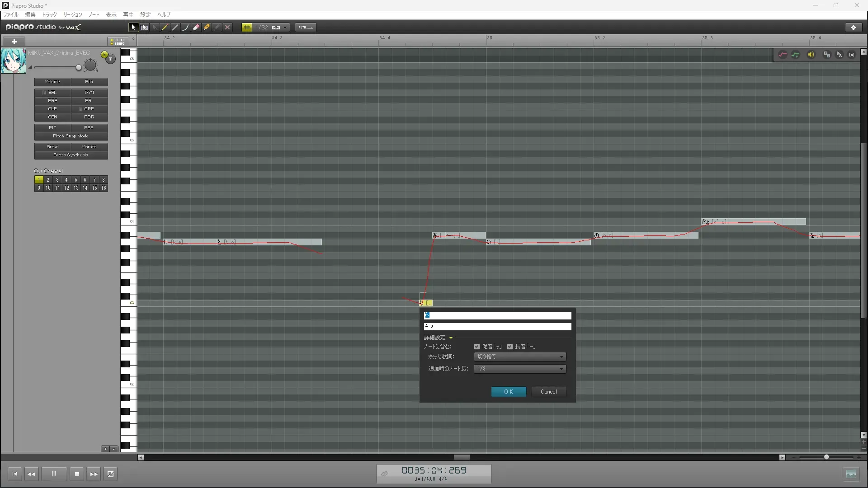Screen dimensions: 868x488
Task: Open the トラック menu
Action: click(49, 15)
